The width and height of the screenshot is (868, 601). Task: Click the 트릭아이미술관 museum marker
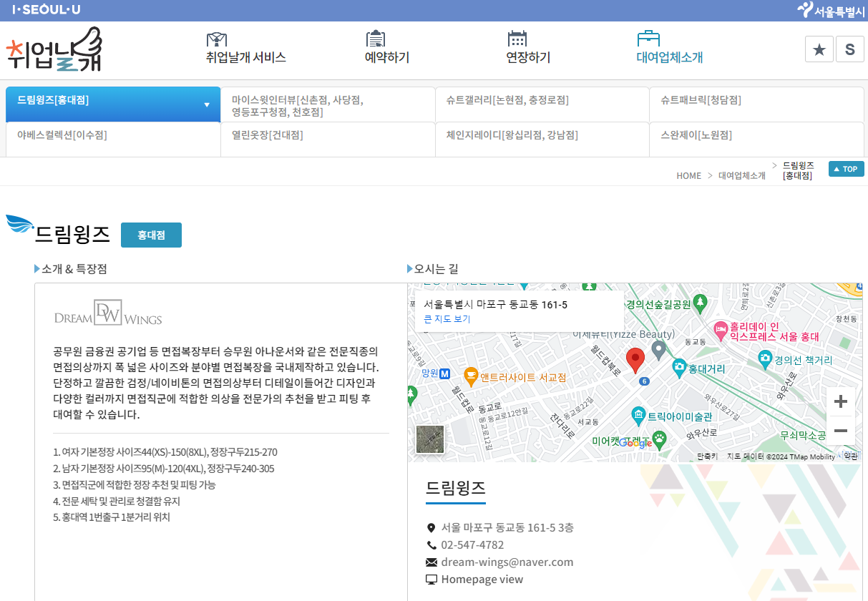click(x=638, y=415)
